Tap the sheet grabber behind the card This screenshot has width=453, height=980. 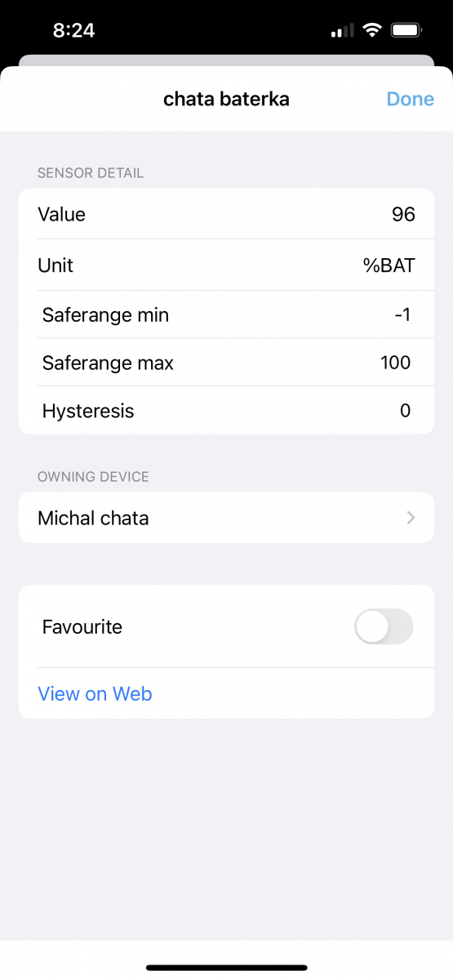(x=226, y=60)
